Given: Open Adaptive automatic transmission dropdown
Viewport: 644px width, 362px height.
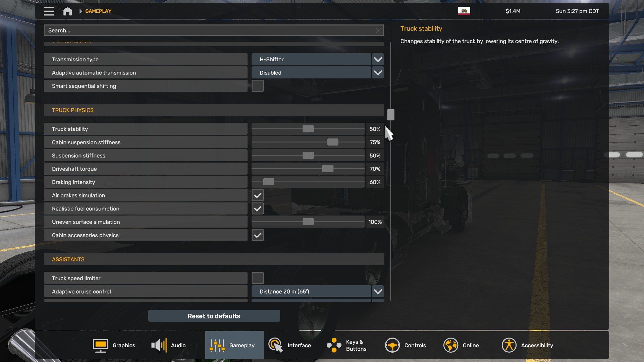Looking at the screenshot, I should click(x=378, y=73).
